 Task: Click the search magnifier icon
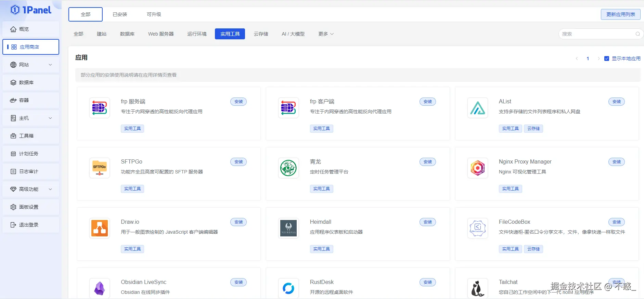click(x=637, y=34)
